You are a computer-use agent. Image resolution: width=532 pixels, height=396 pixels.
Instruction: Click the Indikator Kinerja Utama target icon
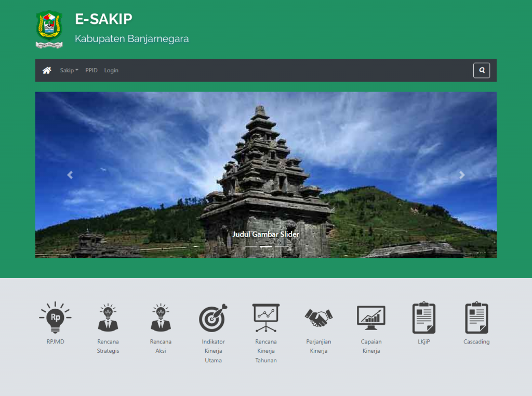click(214, 317)
